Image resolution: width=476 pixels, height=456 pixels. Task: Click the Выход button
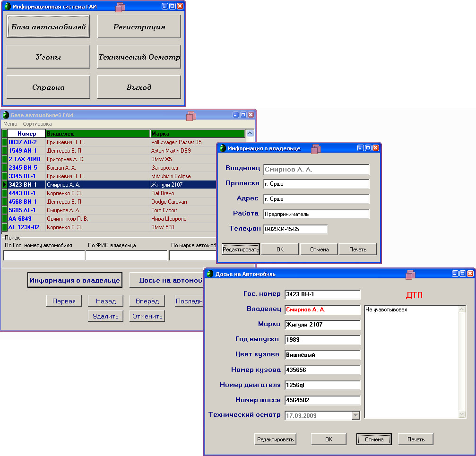[139, 87]
